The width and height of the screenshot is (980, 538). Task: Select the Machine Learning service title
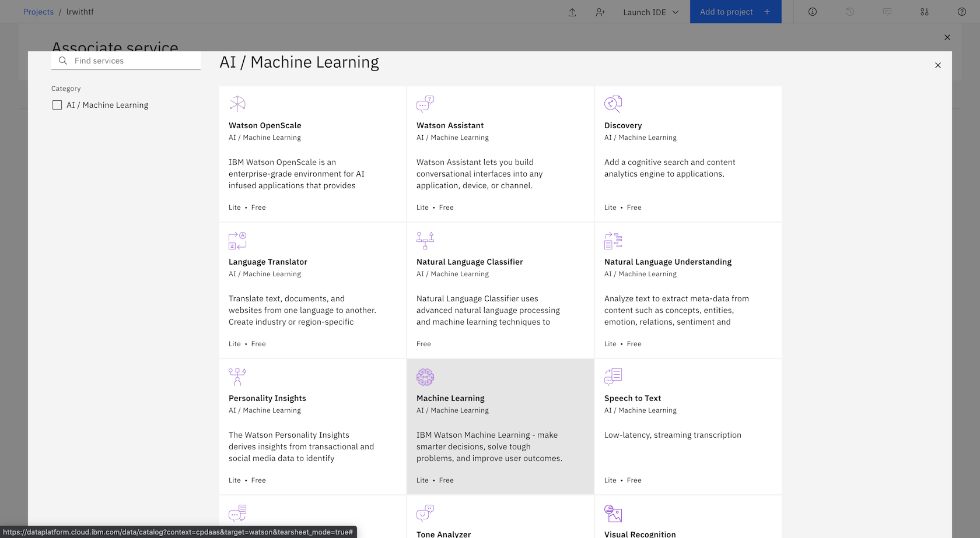[450, 398]
